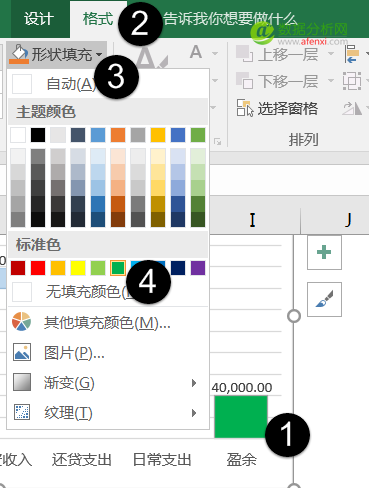The width and height of the screenshot is (369, 488).
Task: Pick bright red standard color swatch
Action: coord(38,268)
